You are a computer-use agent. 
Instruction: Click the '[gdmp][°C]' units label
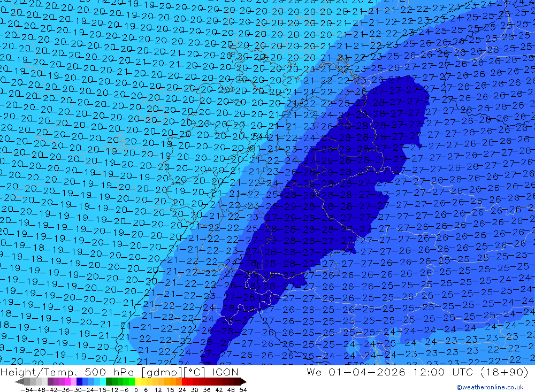coord(174,372)
